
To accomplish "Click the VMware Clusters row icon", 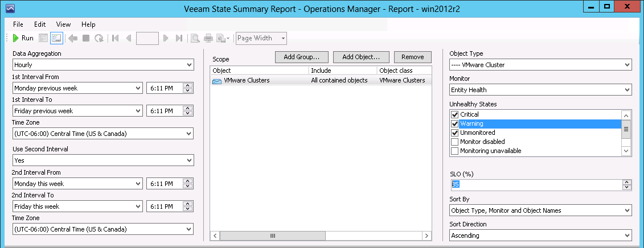I will 217,81.
